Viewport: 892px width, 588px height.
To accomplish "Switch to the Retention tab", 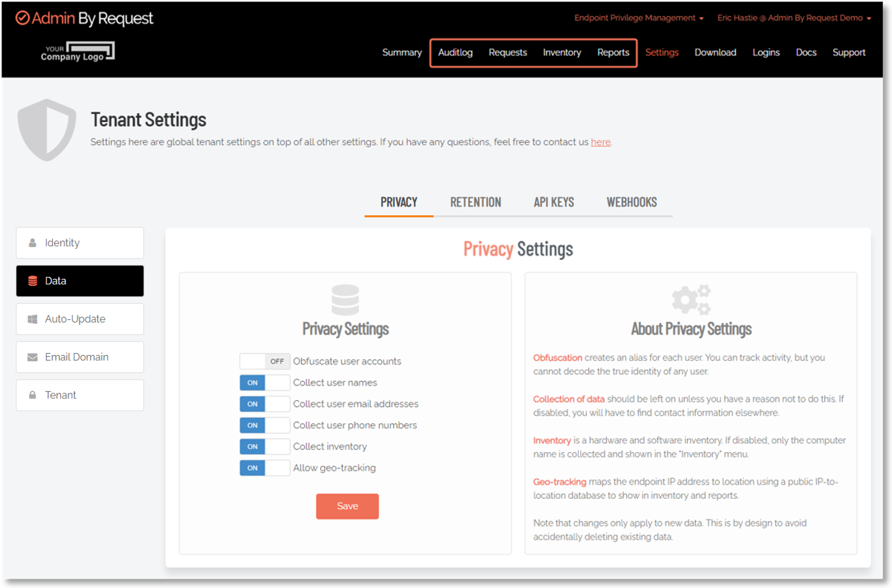I will (475, 202).
